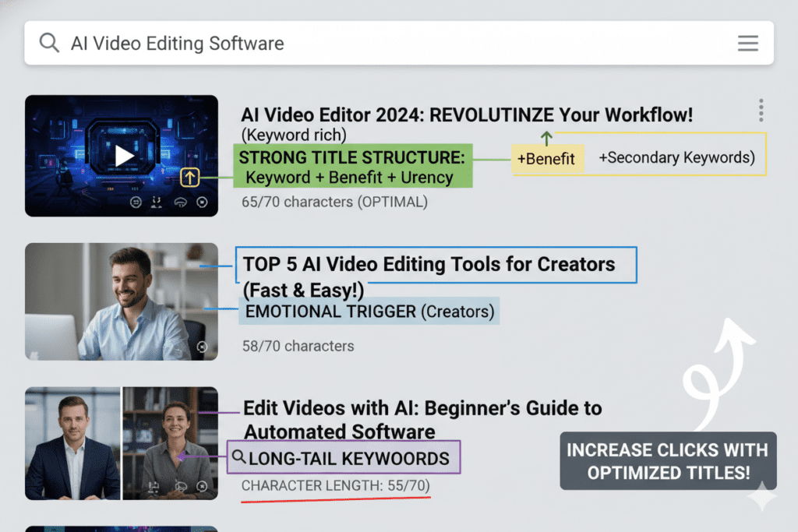Open the hamburger menu beside the search bar
The width and height of the screenshot is (798, 532).
(747, 43)
